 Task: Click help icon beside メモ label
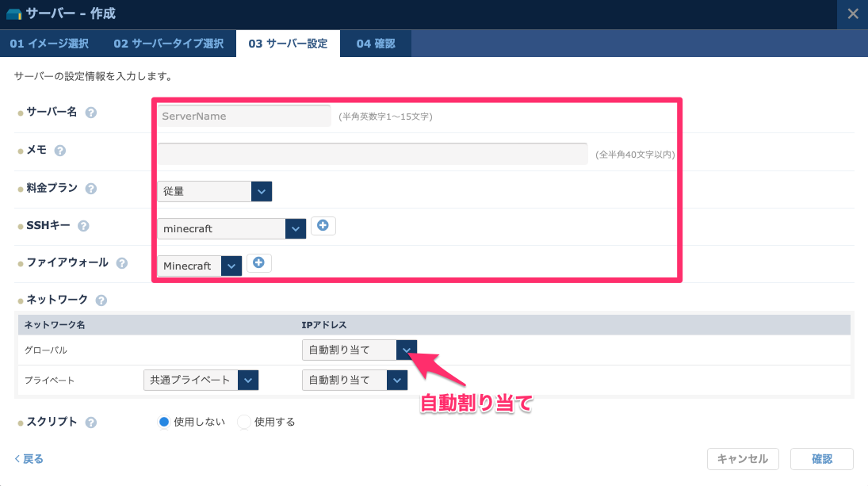pos(60,151)
